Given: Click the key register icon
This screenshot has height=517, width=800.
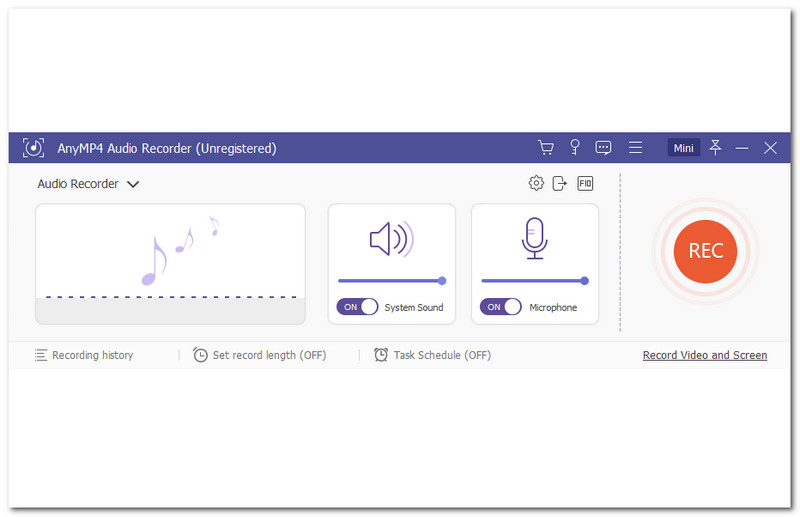Looking at the screenshot, I should 575,147.
